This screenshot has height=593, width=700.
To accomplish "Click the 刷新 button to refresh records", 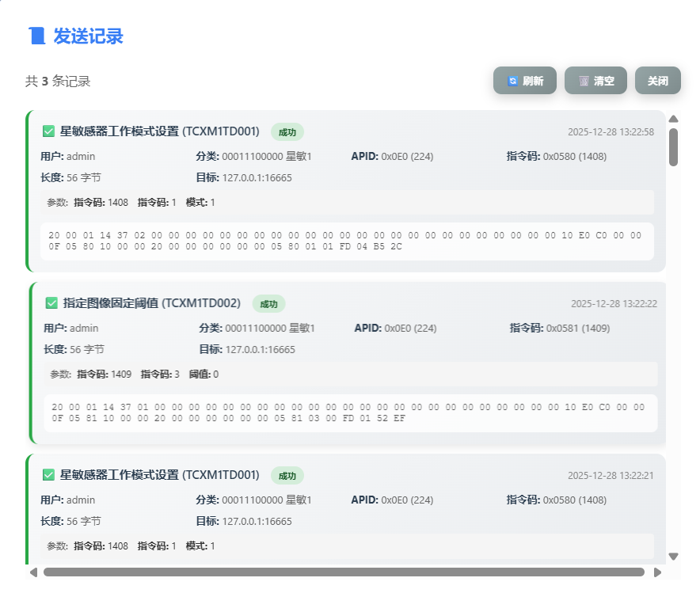I will [x=525, y=80].
